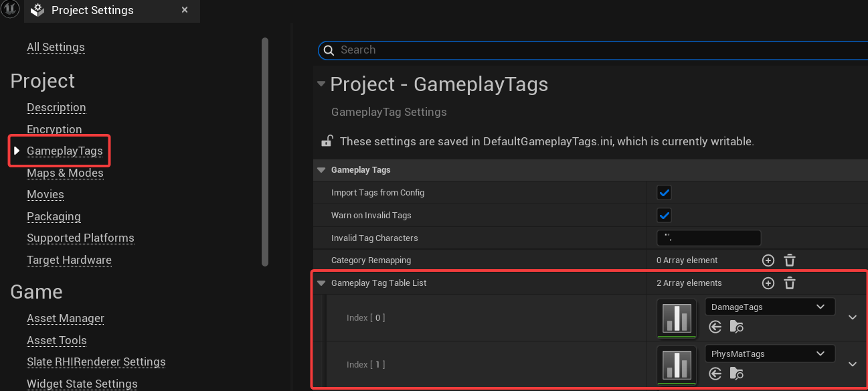
Task: Collapse the Gameplay Tags section header
Action: tap(321, 170)
